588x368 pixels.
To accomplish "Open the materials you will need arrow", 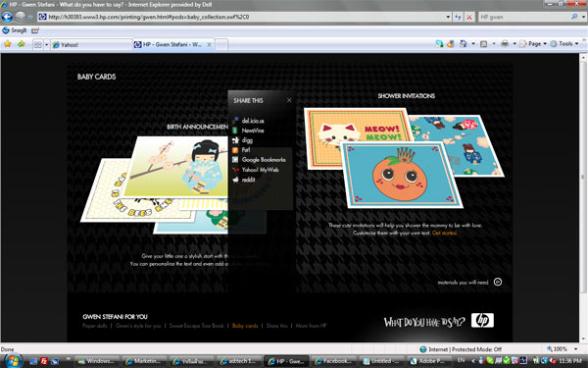I will 498,282.
